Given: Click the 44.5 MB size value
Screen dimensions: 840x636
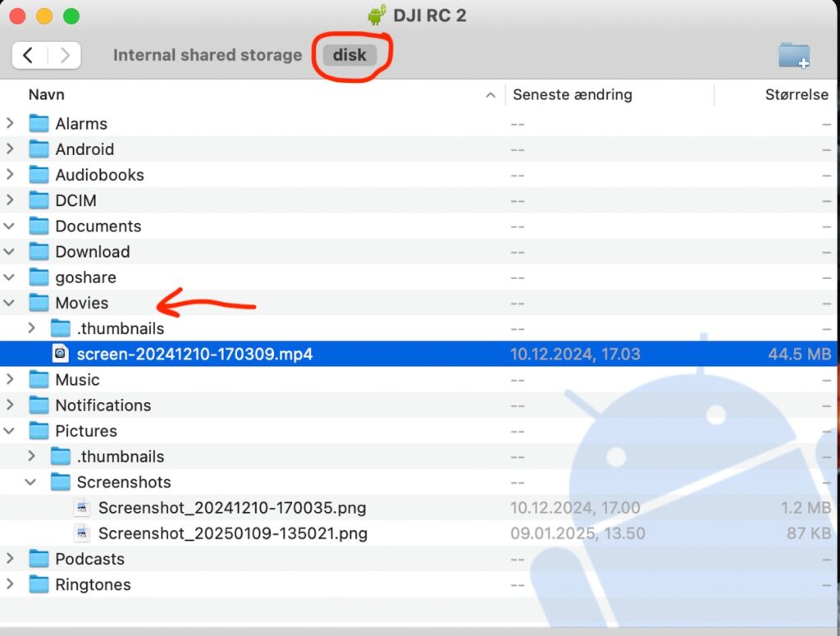Looking at the screenshot, I should [x=799, y=355].
